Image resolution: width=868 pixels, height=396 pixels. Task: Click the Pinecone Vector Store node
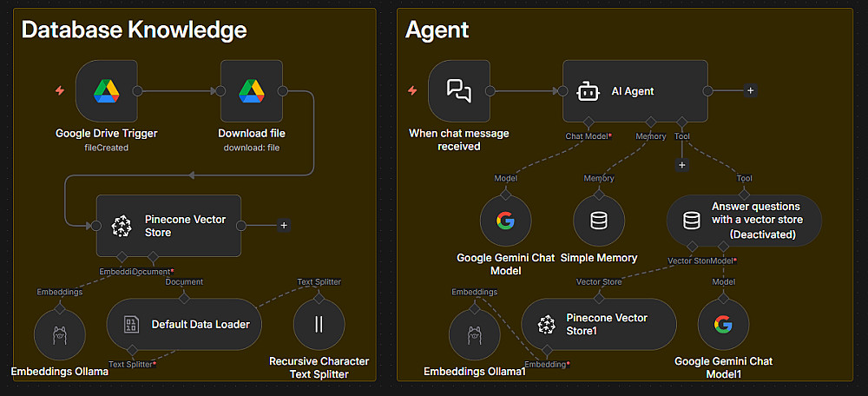[x=169, y=226]
